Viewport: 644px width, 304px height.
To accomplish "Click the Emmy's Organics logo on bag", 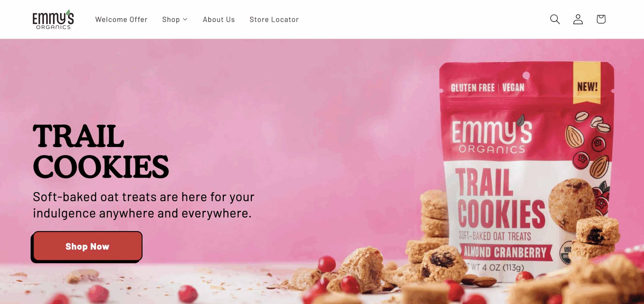I will click(492, 135).
